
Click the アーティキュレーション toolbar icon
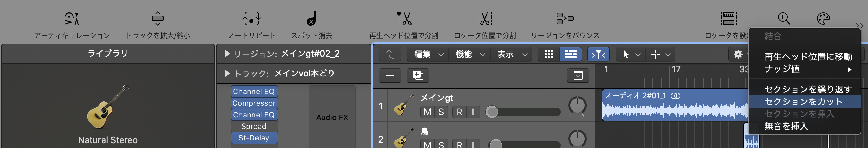point(72,19)
